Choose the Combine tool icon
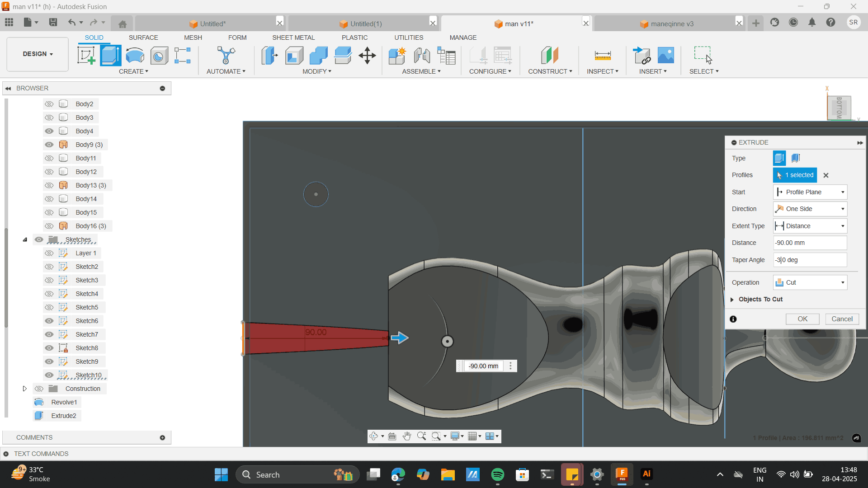The width and height of the screenshot is (868, 488). 318,56
